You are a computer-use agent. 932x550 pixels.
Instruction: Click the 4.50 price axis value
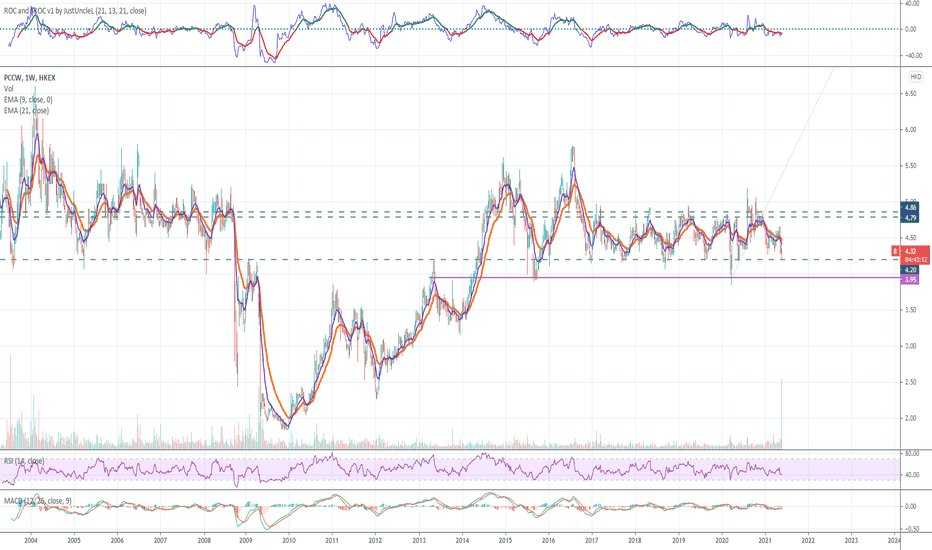coord(910,238)
